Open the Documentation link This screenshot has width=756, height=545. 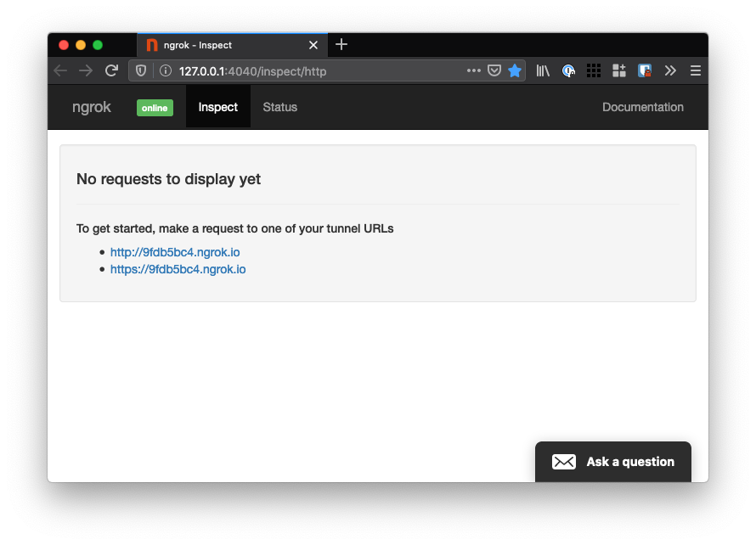pyautogui.click(x=643, y=107)
